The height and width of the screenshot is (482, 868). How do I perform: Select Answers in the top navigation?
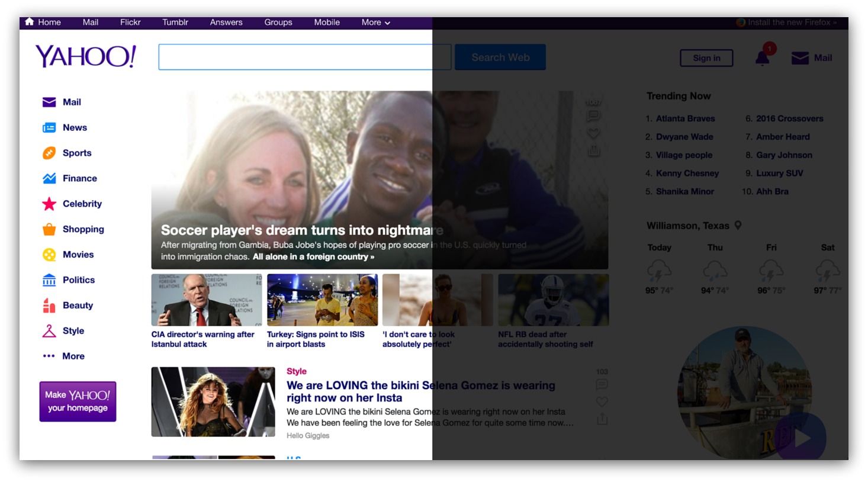[x=226, y=23]
